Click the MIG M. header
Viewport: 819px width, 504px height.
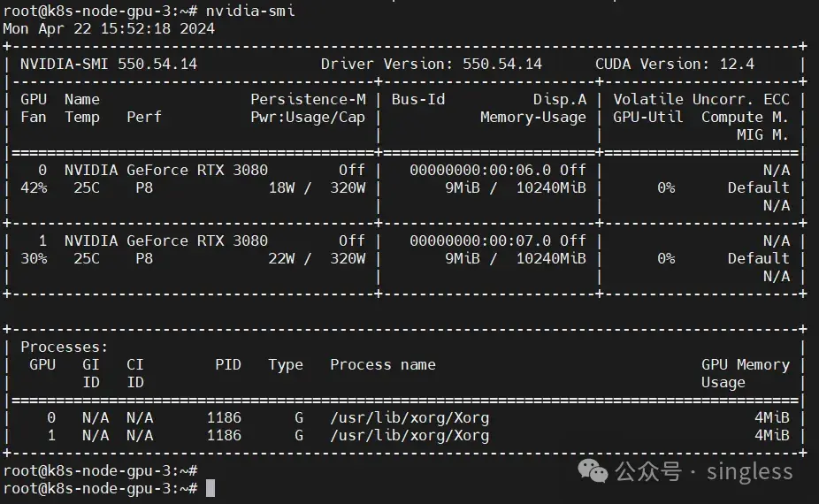click(763, 134)
